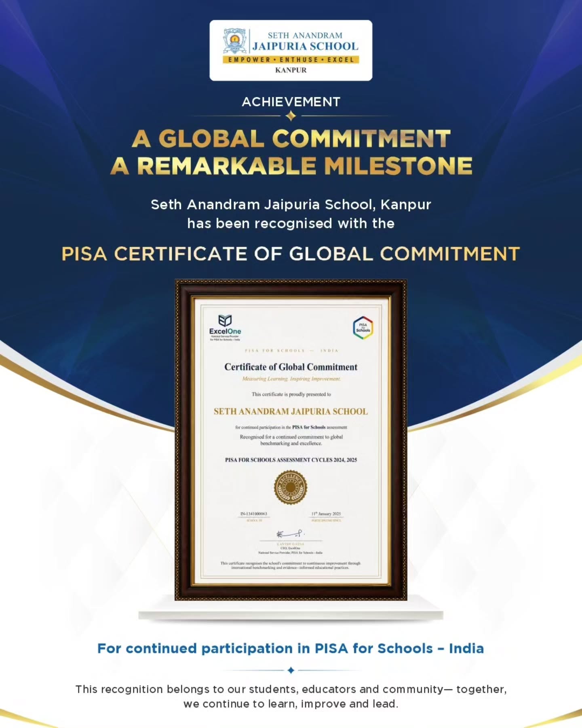Click the "EMPOWER • ENTHUSE • EXCEL" yellow strip
Image resolution: width=582 pixels, height=728 pixels.
pyautogui.click(x=291, y=60)
